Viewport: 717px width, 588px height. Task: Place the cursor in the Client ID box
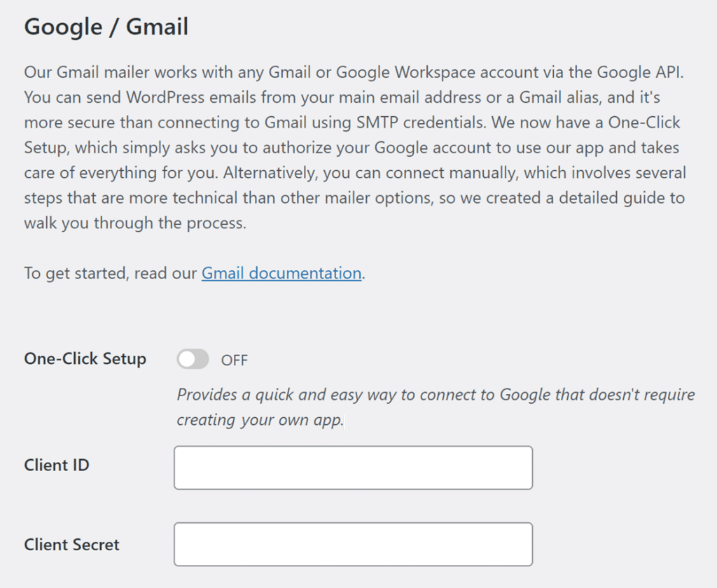pyautogui.click(x=352, y=467)
